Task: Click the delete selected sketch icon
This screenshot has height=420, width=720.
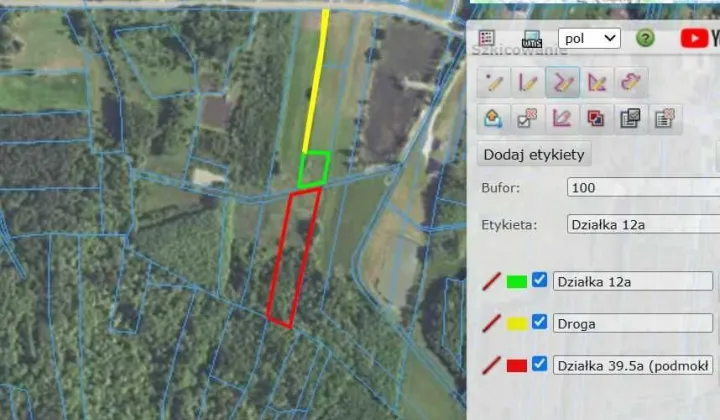Action: [x=528, y=119]
